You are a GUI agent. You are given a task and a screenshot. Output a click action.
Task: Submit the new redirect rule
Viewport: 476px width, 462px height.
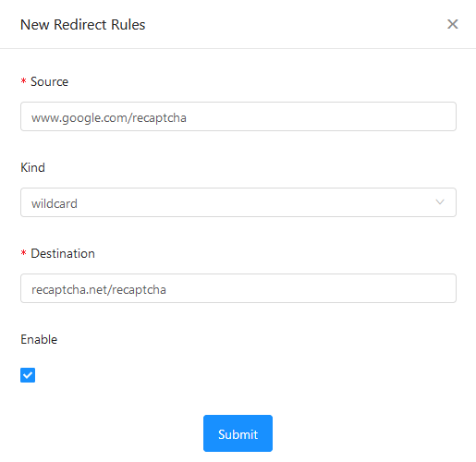(x=238, y=433)
